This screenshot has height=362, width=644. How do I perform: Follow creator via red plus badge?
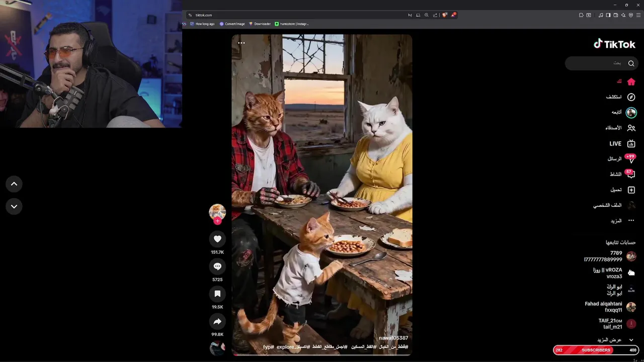(x=217, y=221)
